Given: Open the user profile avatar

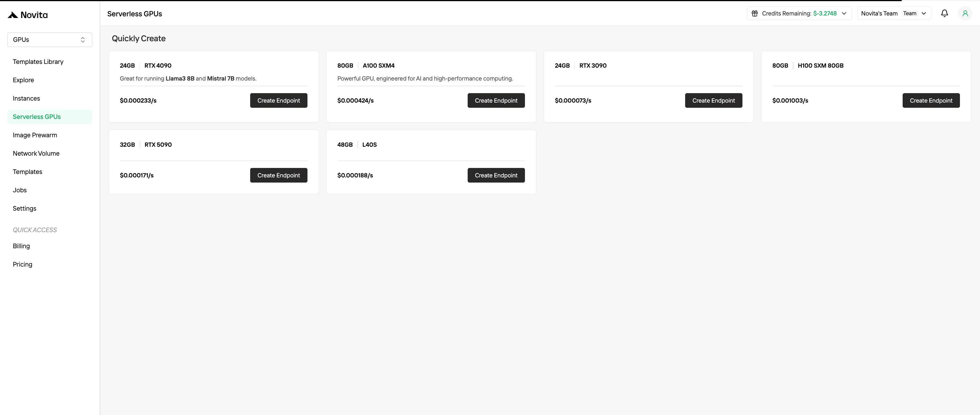Looking at the screenshot, I should tap(965, 13).
